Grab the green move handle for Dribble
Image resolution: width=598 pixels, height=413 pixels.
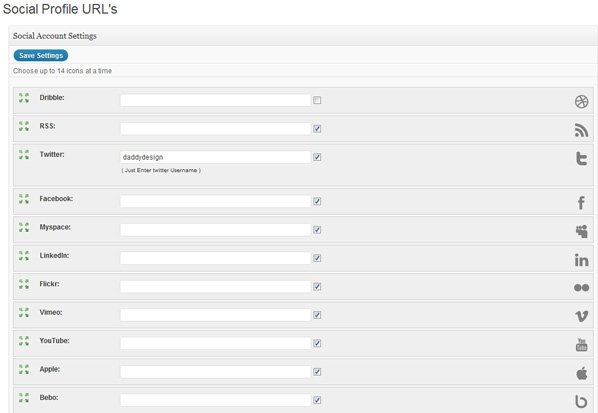[24, 98]
